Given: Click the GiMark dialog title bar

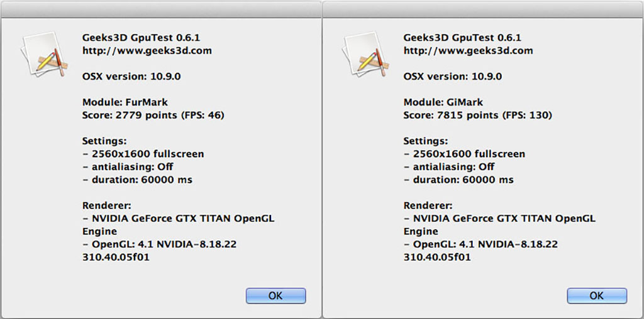Looking at the screenshot, I should coord(483,9).
